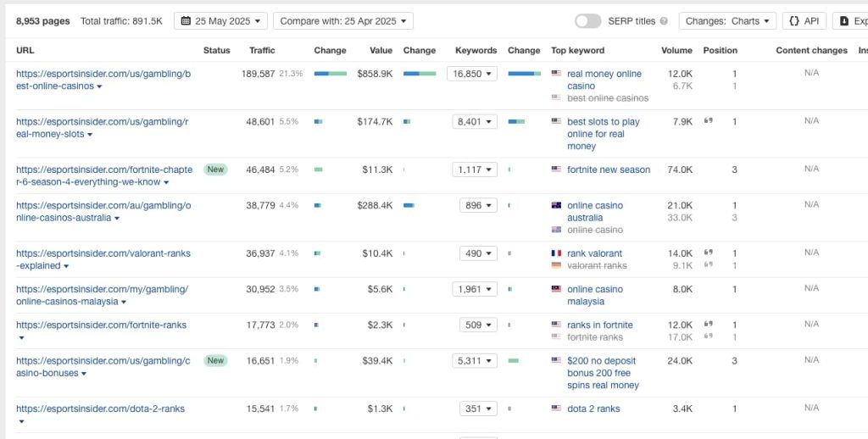The width and height of the screenshot is (868, 439).
Task: Open the casino-bonuses URL link
Action: tap(103, 367)
